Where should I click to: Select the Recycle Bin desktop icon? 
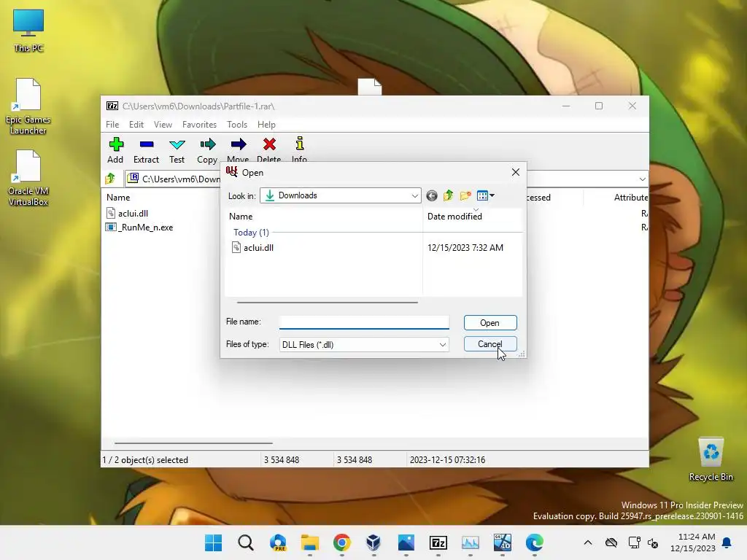[711, 459]
